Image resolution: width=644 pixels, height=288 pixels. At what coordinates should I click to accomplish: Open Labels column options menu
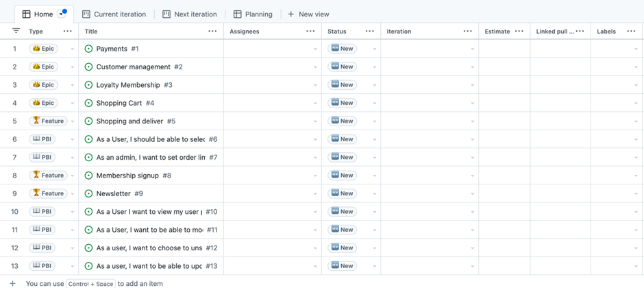[x=631, y=32]
